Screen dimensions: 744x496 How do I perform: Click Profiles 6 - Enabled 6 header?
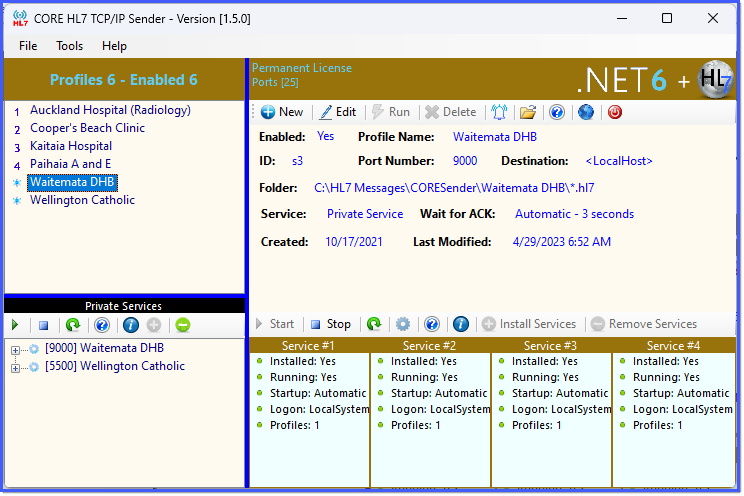(x=124, y=80)
